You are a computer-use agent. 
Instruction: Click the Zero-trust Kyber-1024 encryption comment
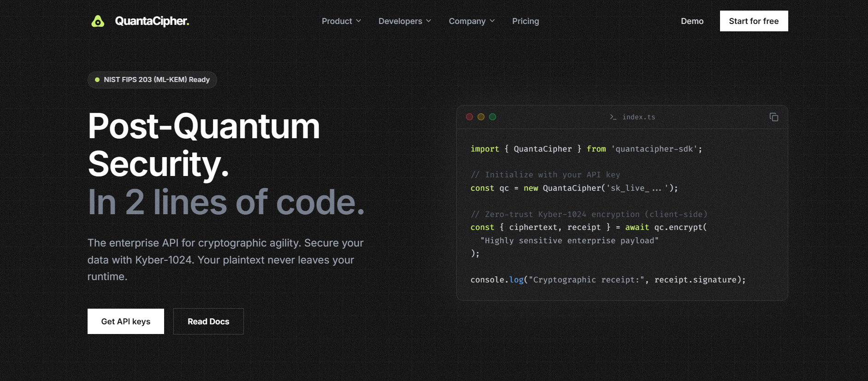589,214
